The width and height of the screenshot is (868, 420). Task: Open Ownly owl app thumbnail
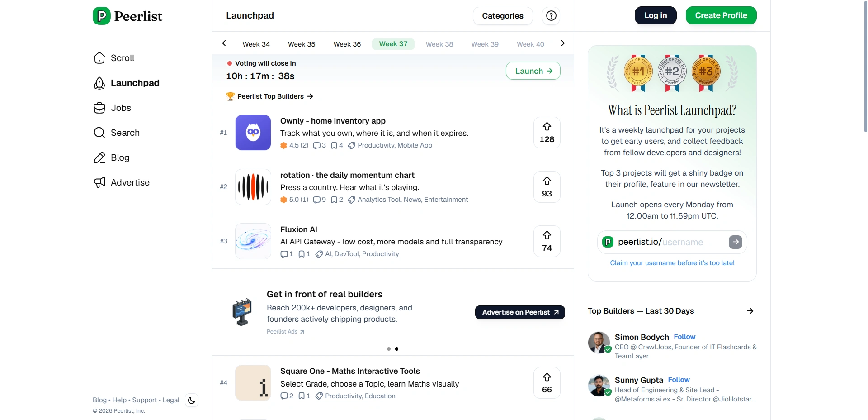pos(253,133)
